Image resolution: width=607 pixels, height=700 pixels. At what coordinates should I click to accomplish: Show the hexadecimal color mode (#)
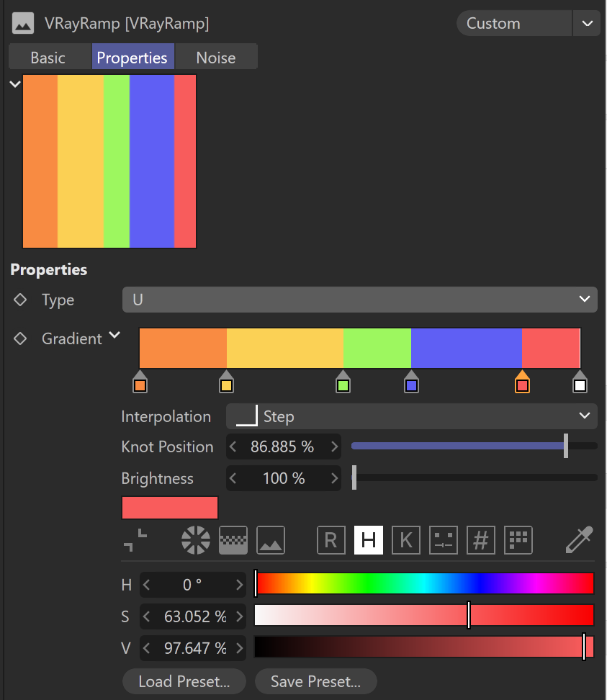pos(481,540)
